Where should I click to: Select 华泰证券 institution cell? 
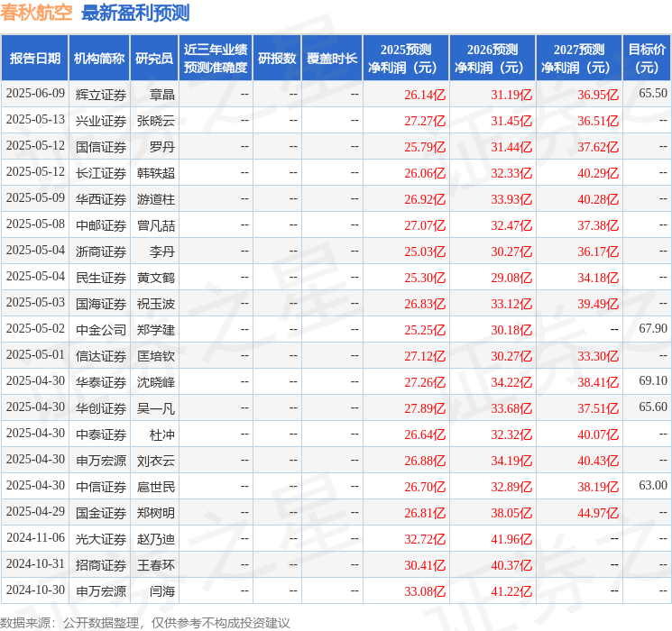coord(101,382)
